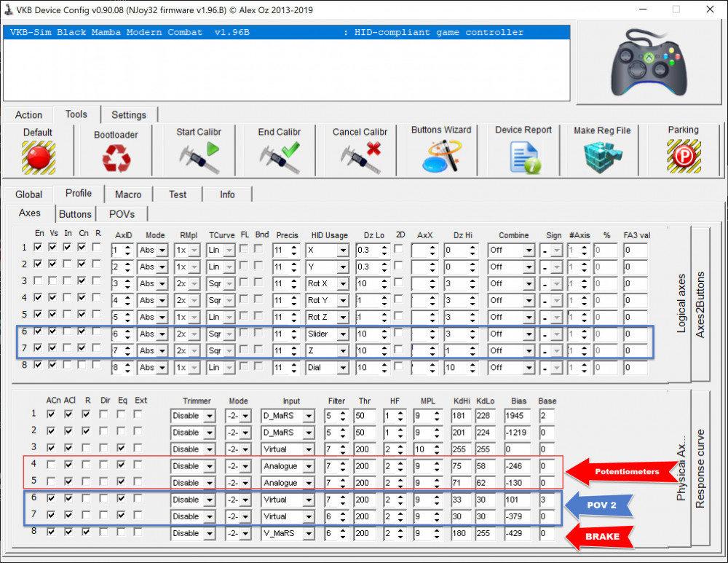Open the Bootloader recycle icon
728x563 pixels.
click(115, 158)
